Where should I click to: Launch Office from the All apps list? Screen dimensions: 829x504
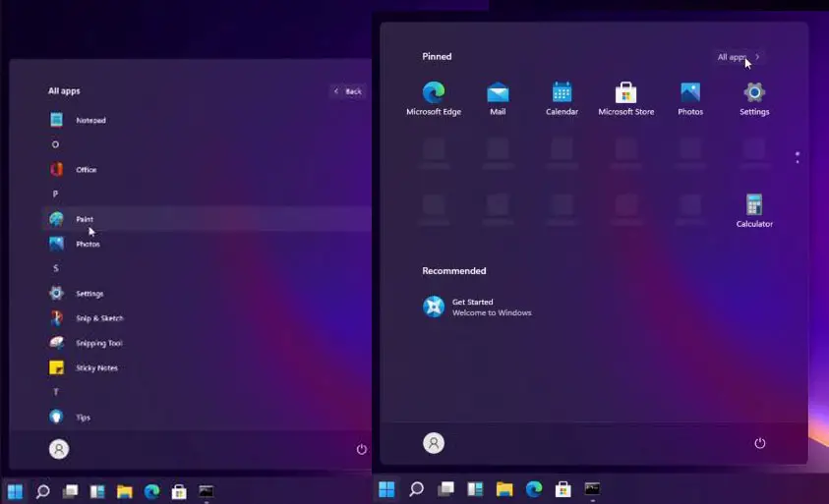[x=207, y=170]
